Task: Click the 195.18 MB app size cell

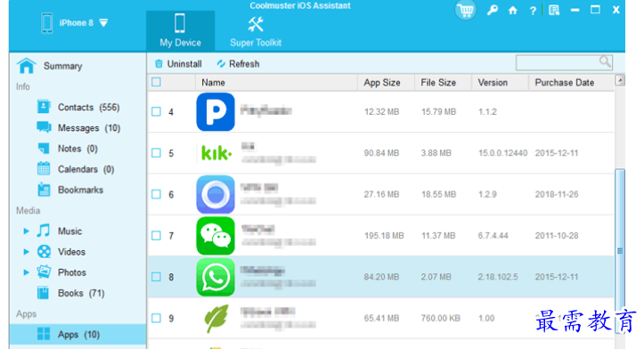Action: pos(384,236)
